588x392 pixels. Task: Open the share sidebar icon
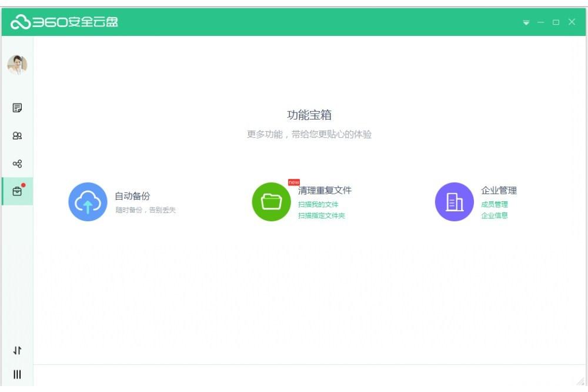click(17, 164)
